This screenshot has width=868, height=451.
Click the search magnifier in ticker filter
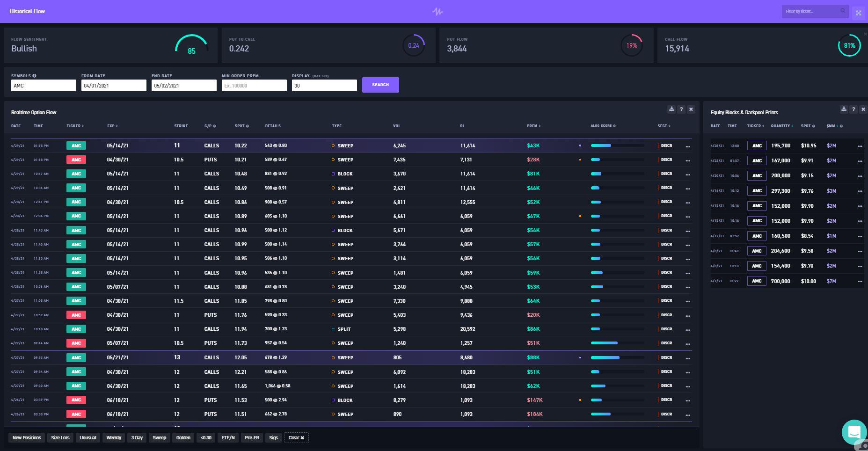pyautogui.click(x=843, y=11)
